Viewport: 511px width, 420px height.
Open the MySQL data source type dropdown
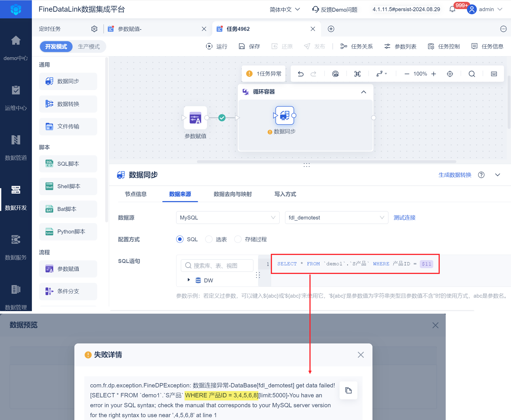point(228,218)
